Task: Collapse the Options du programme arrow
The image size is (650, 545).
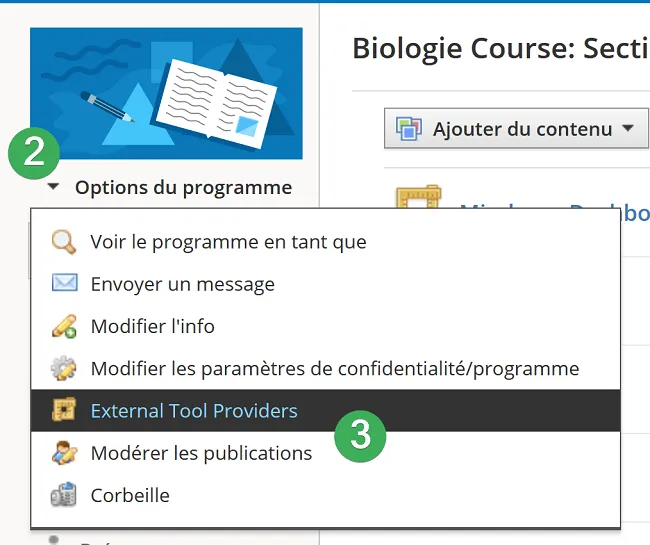Action: pos(53,187)
